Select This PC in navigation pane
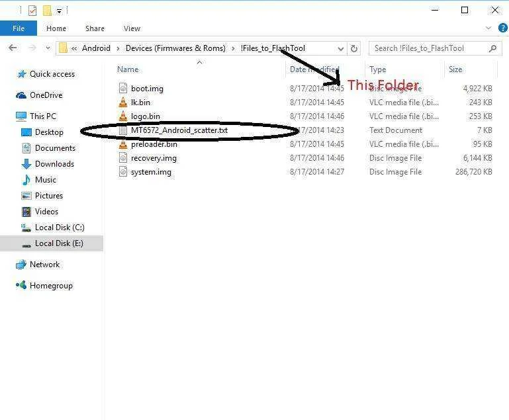Viewport: 509px width, 420px height. [x=43, y=116]
